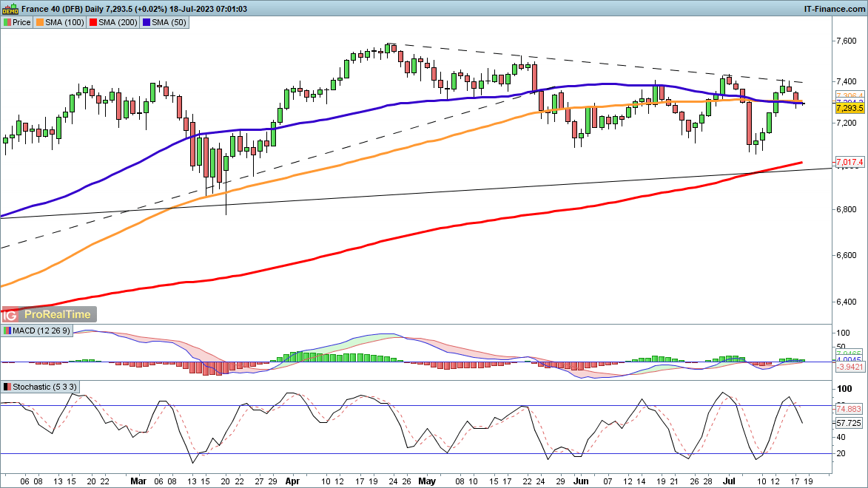Click the DEMO candlestick icon
868x488 pixels.
(10, 9)
